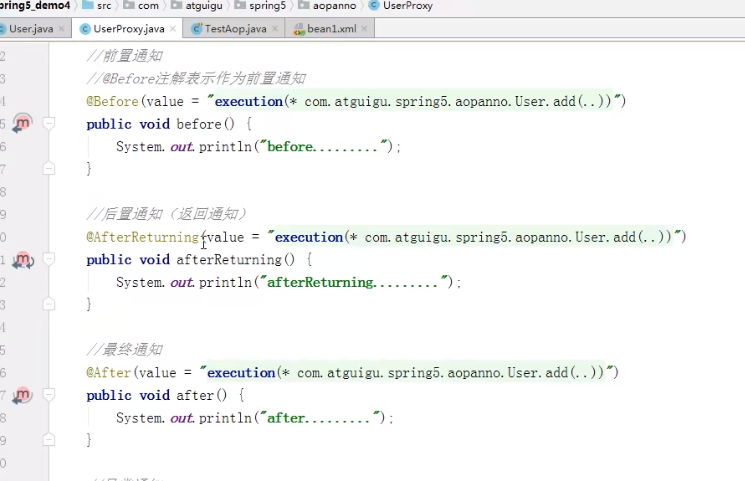Close the UserProxy.java tab
745x481 pixels.
(x=173, y=29)
